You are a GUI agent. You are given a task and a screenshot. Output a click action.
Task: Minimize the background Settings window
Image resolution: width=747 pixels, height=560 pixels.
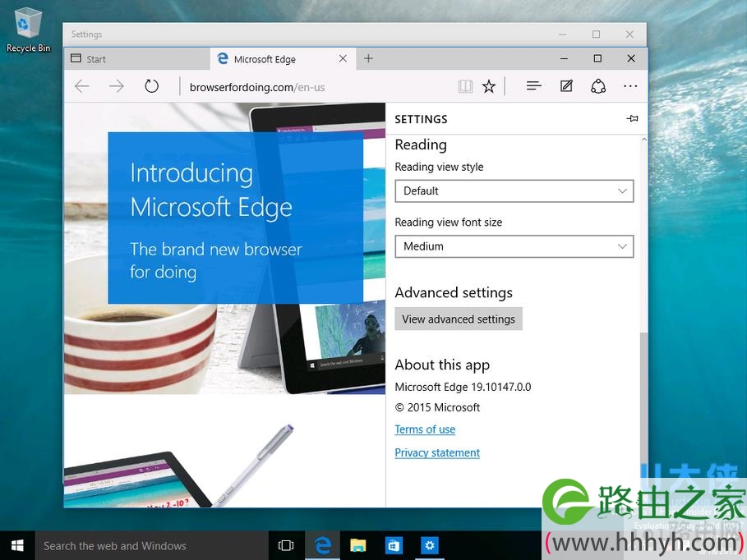click(563, 34)
